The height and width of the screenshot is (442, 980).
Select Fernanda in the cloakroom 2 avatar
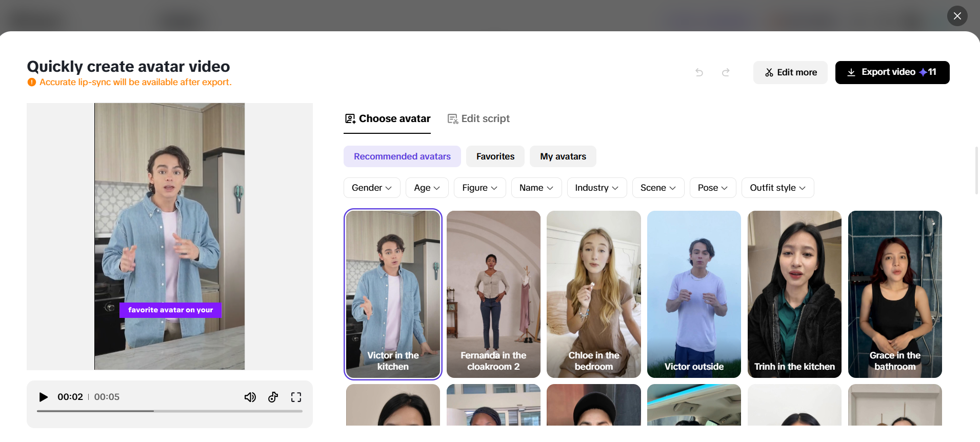(x=493, y=294)
